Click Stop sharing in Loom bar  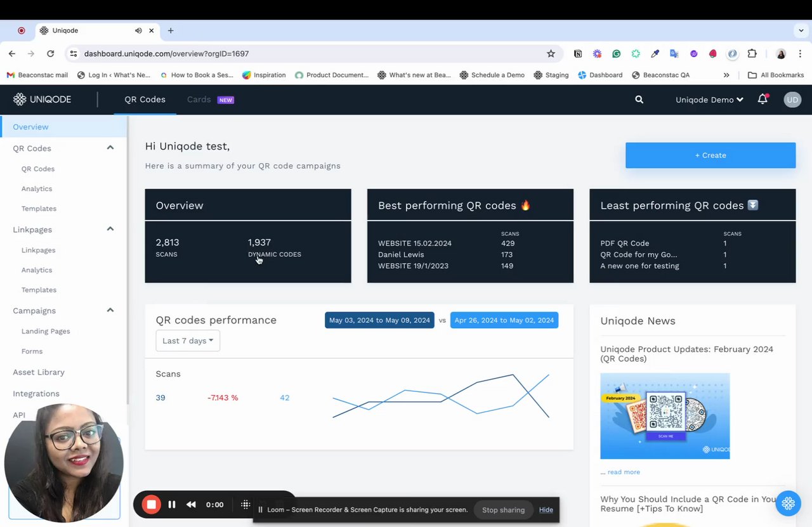pos(503,510)
